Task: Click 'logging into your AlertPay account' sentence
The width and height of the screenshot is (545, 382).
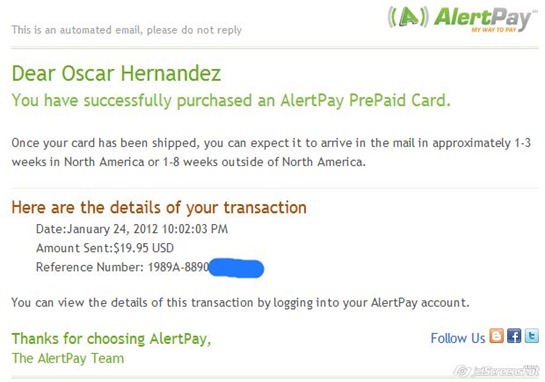Action: [x=241, y=302]
